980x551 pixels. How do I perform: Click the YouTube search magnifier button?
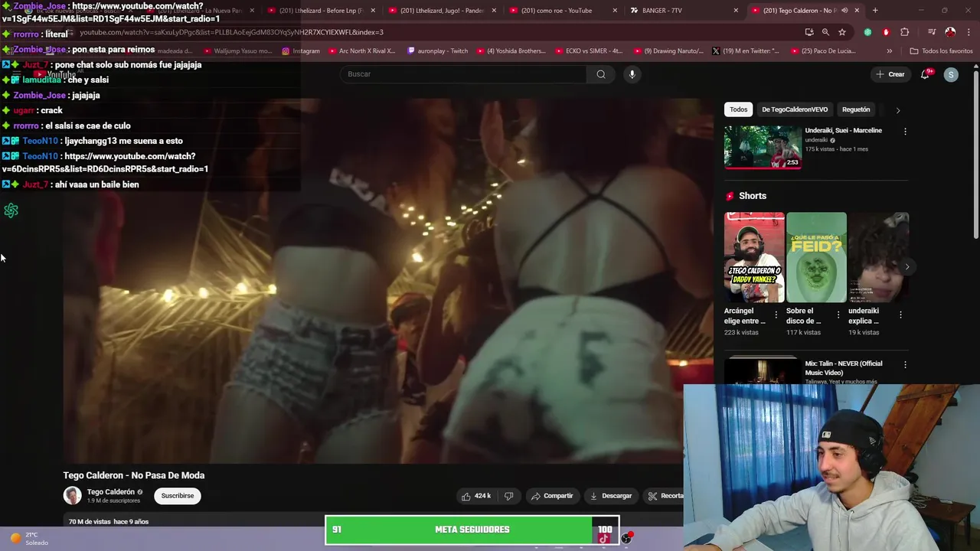pos(601,74)
